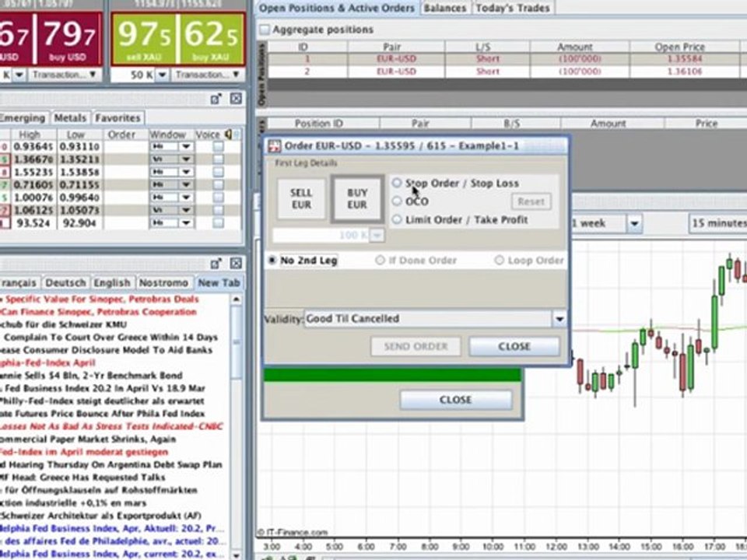Viewport: 747px width, 560px height.
Task: Open the 100 K order amount dropdown
Action: 377,235
